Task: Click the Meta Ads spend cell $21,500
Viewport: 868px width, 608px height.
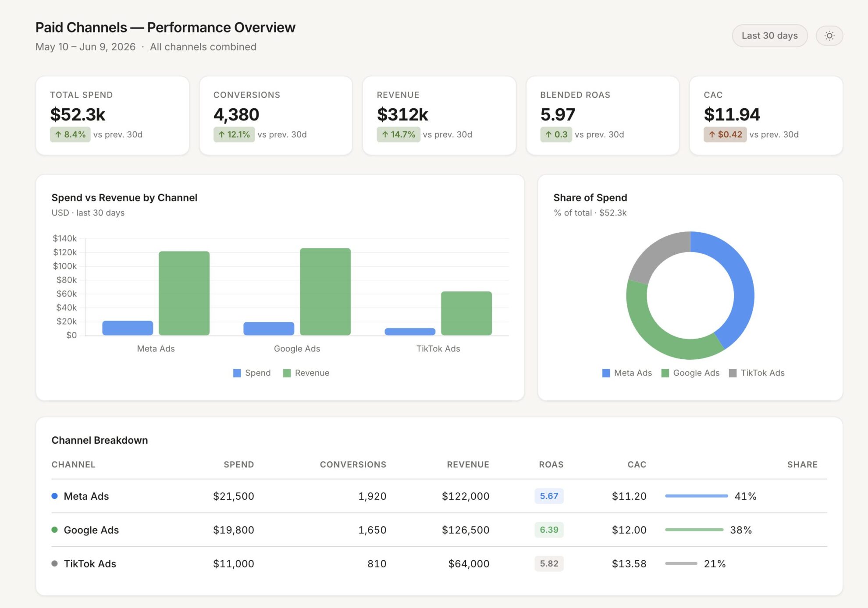Action: point(234,496)
